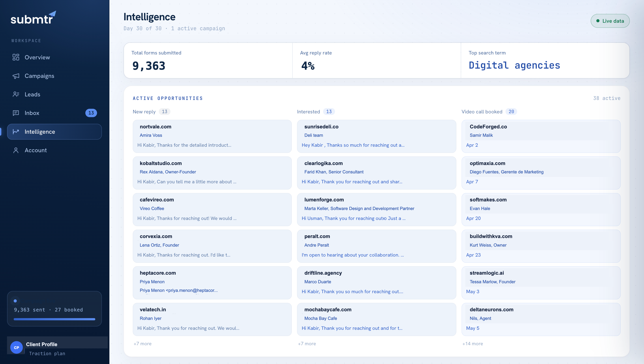Click the Apr 23 booking date
Screen dimensions: 644x364
pos(473,255)
